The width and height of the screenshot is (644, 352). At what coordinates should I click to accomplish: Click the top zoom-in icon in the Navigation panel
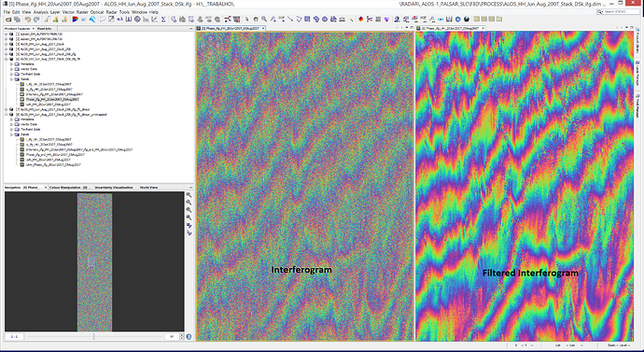pos(189,195)
